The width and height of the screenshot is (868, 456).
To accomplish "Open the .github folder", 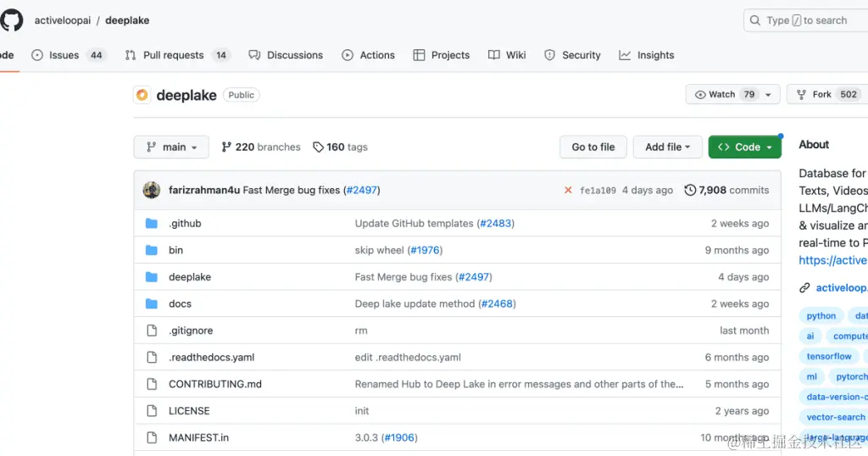I will pyautogui.click(x=185, y=223).
